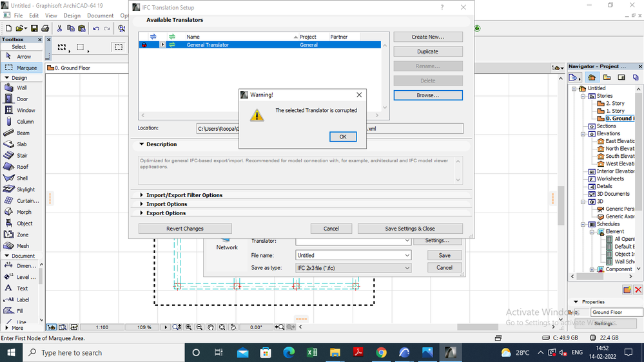Select Sections in Navigator tree
This screenshot has width=644, height=362.
606,126
